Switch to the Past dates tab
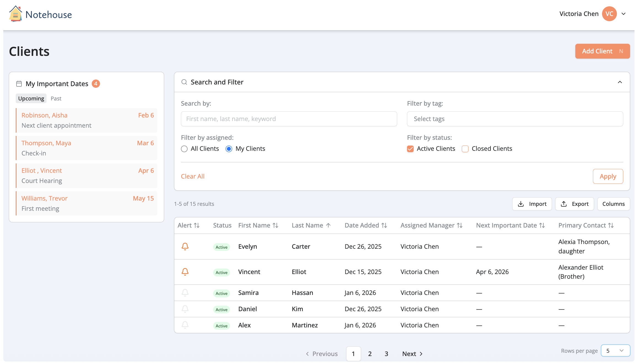Image resolution: width=637 pixels, height=364 pixels. (56, 98)
